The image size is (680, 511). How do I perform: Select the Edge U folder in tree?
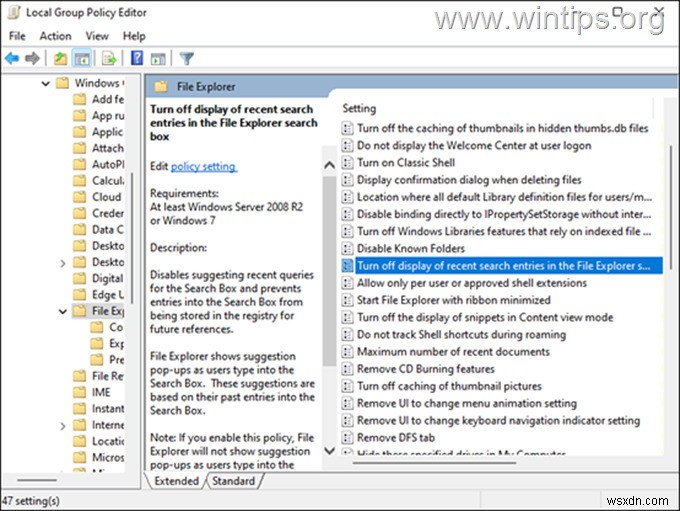pos(108,295)
